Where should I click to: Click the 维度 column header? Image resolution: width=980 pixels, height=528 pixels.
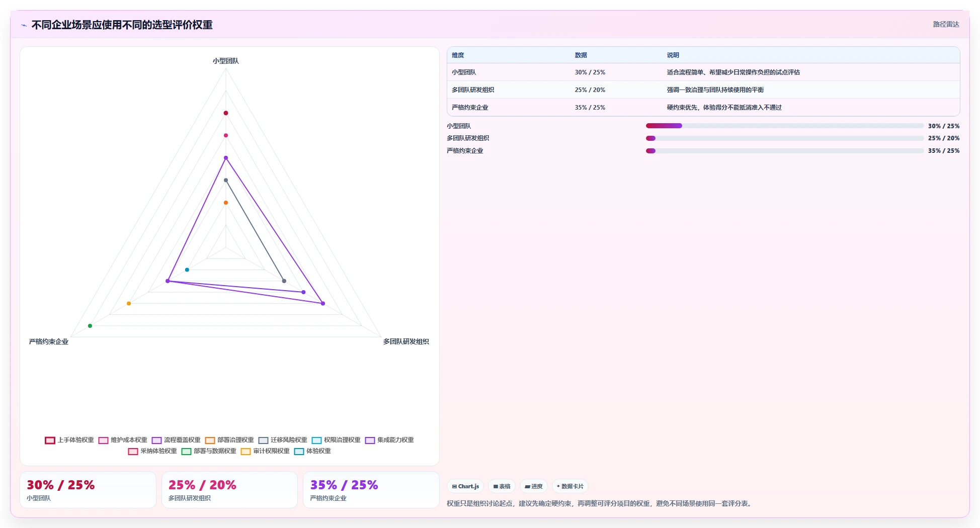(x=458, y=55)
